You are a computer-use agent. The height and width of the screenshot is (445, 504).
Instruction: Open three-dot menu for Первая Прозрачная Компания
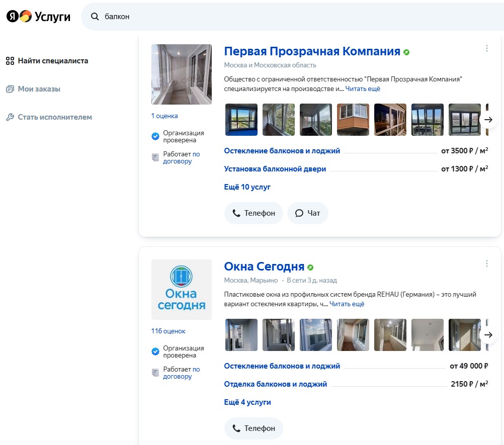486,48
